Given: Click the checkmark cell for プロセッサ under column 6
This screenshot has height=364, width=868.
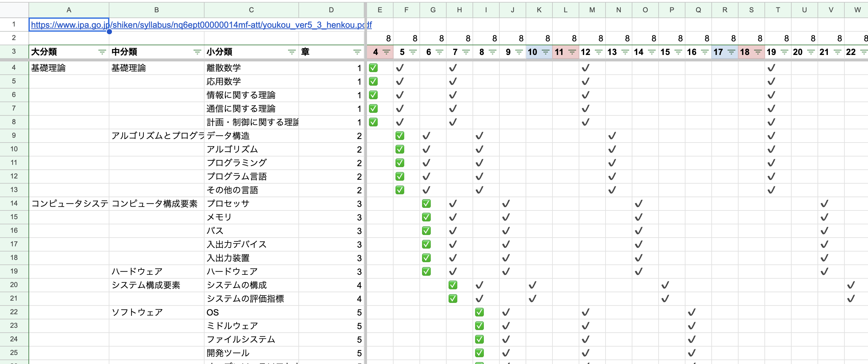Looking at the screenshot, I should [426, 203].
